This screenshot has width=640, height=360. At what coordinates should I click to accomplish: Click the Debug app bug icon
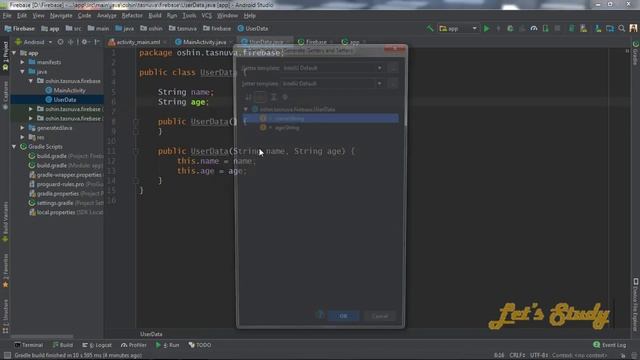[510, 29]
